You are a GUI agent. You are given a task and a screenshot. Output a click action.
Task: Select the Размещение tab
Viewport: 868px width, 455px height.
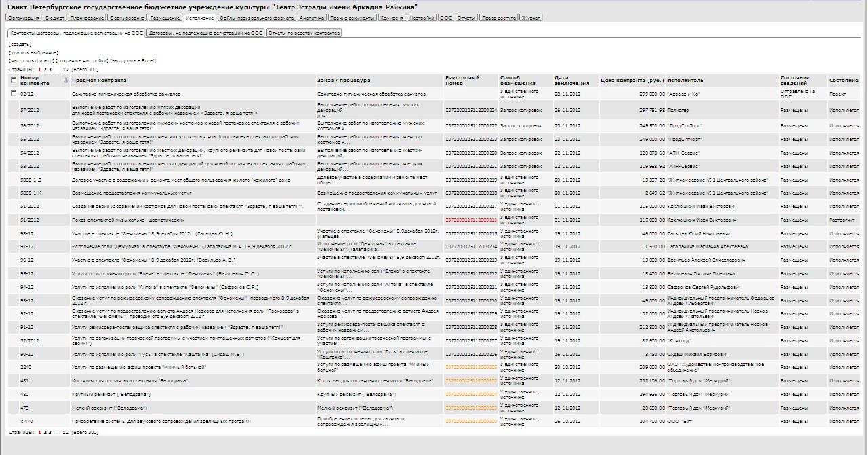[165, 18]
